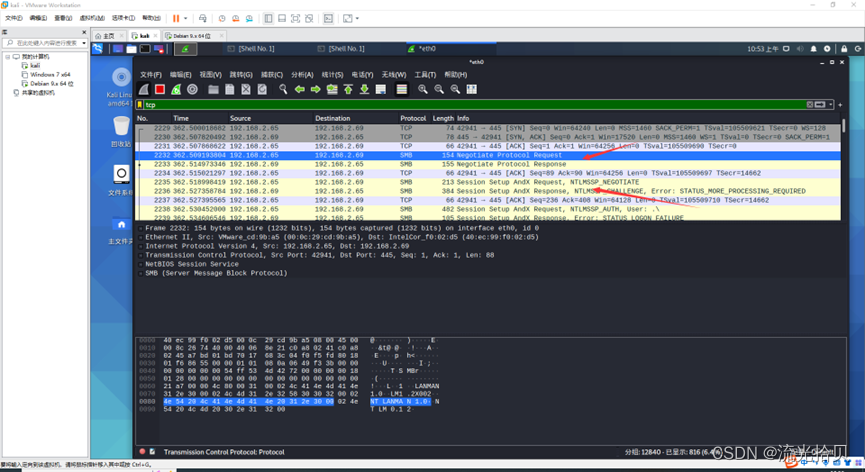Launch terminal from Kali panel
Viewport: 865px width, 472px height.
pyautogui.click(x=145, y=49)
